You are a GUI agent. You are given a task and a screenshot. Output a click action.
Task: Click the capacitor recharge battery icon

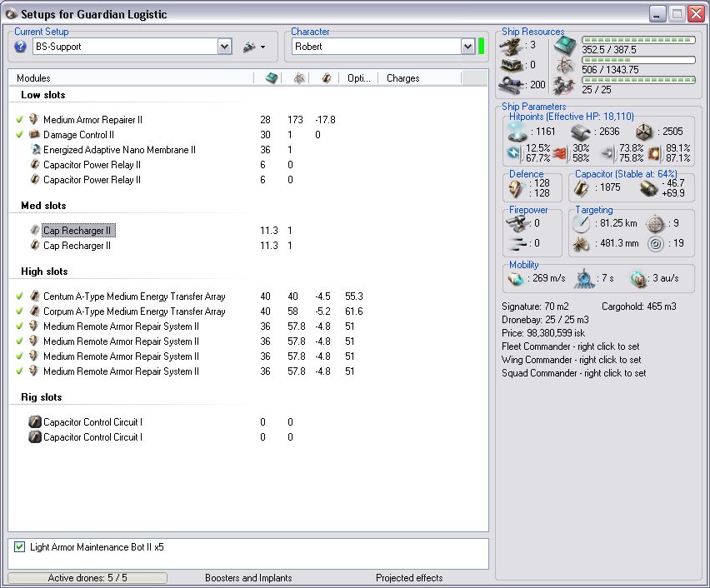pyautogui.click(x=649, y=188)
